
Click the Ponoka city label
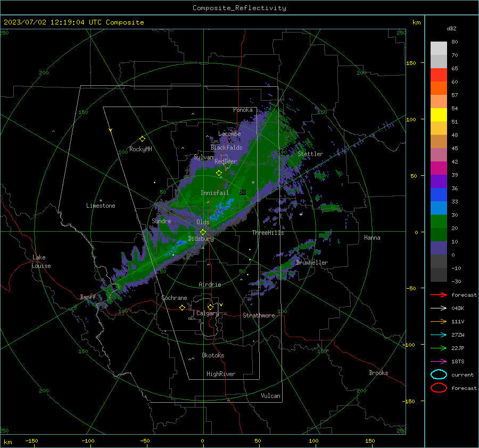coord(243,110)
